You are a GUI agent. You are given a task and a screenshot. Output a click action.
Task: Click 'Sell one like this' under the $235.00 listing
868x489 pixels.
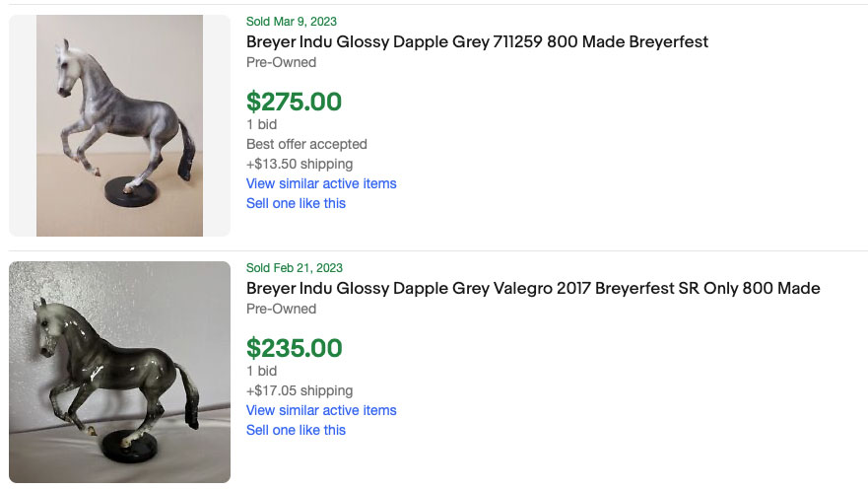296,430
